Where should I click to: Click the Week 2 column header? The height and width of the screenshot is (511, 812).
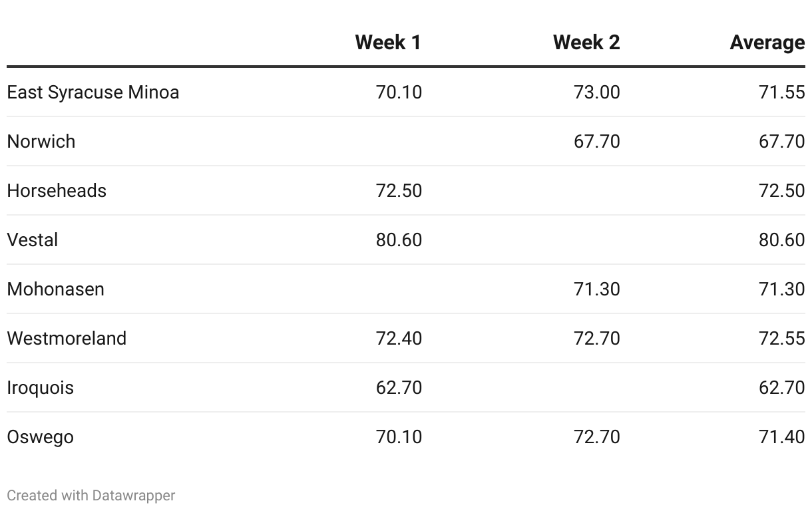click(x=586, y=43)
